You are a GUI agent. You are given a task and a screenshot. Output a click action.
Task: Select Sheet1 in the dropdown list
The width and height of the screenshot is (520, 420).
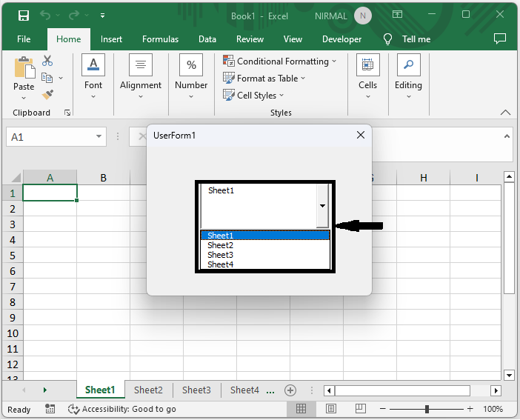[265, 236]
